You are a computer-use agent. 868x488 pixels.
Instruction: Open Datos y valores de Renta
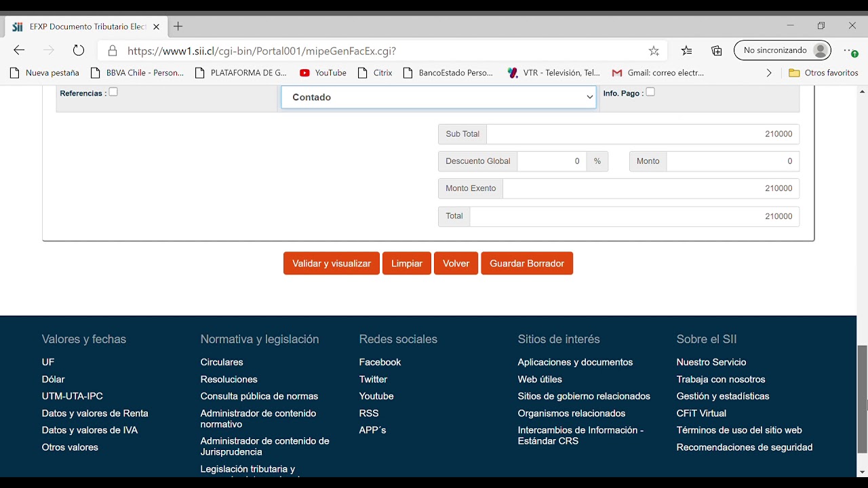coord(95,413)
